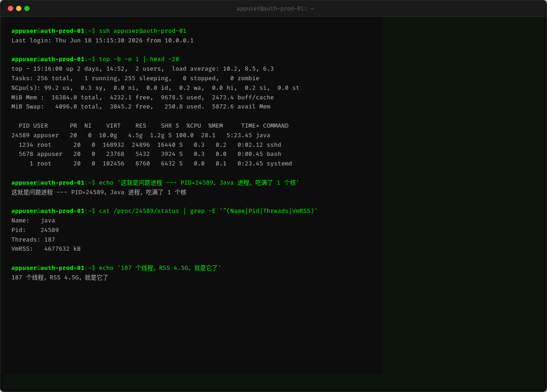Select the Threads: 187 line
Image resolution: width=547 pixels, height=392 pixels.
tap(33, 240)
